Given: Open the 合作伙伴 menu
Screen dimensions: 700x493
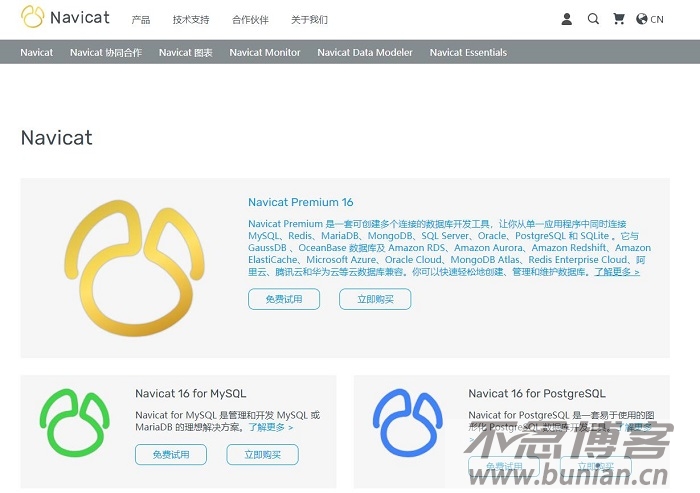Looking at the screenshot, I should click(x=250, y=20).
